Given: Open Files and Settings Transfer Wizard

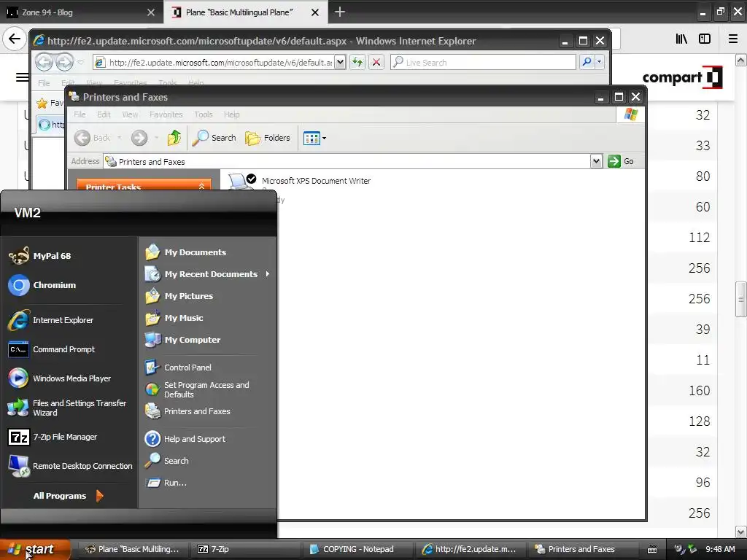Looking at the screenshot, I should 68,408.
